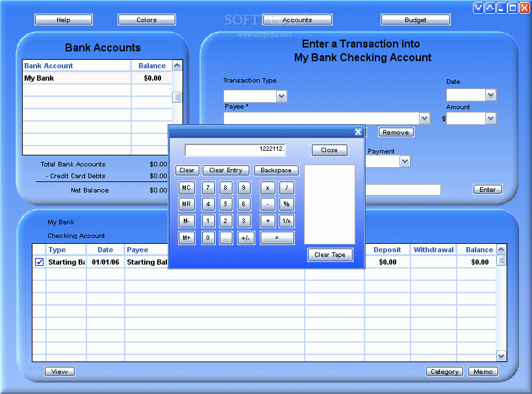
Task: Select the My Bank account row
Action: pyautogui.click(x=97, y=78)
